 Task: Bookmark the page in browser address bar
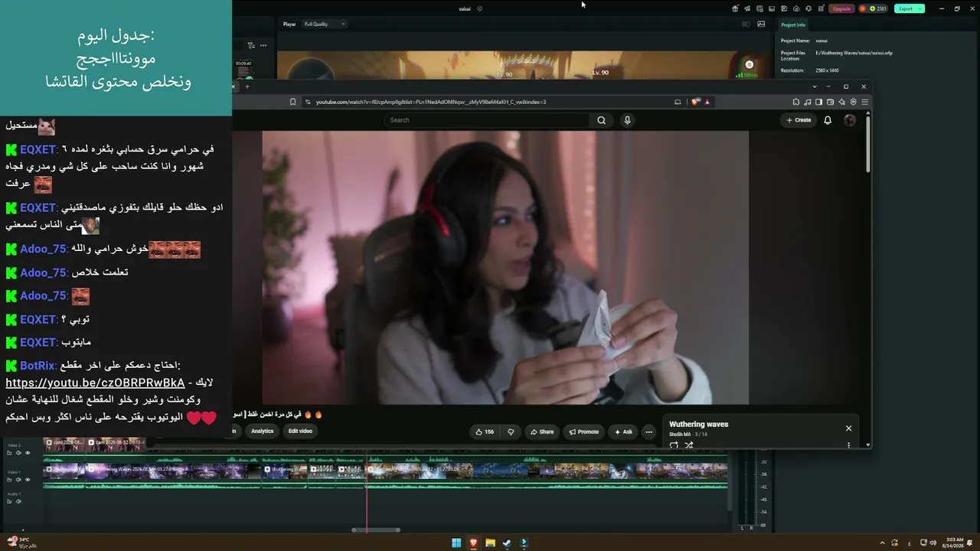point(292,102)
